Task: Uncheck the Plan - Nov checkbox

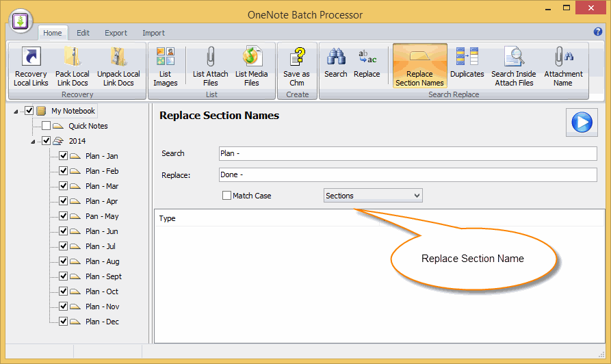Action: (x=63, y=307)
